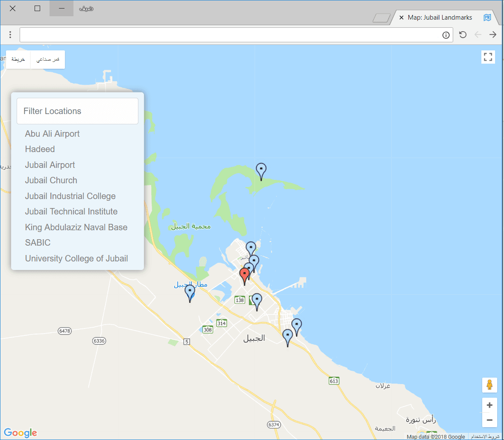Select Jubail Airport from list
504x440 pixels.
(x=50, y=165)
